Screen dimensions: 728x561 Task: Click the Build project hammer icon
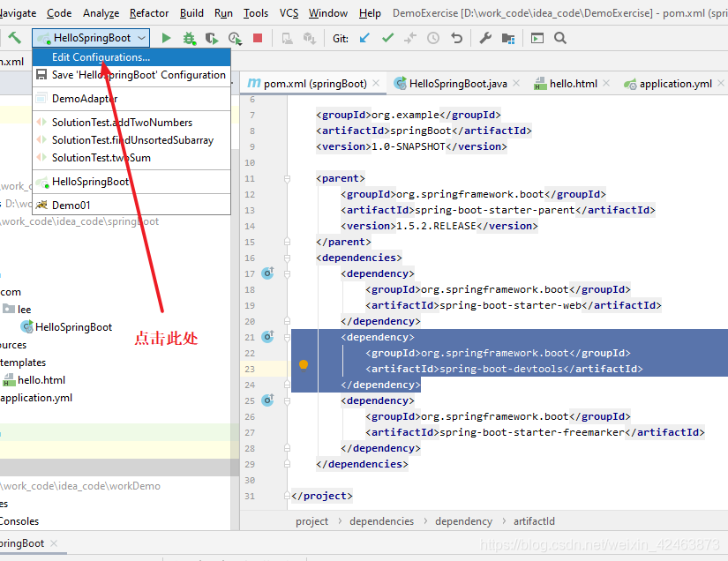coord(14,38)
